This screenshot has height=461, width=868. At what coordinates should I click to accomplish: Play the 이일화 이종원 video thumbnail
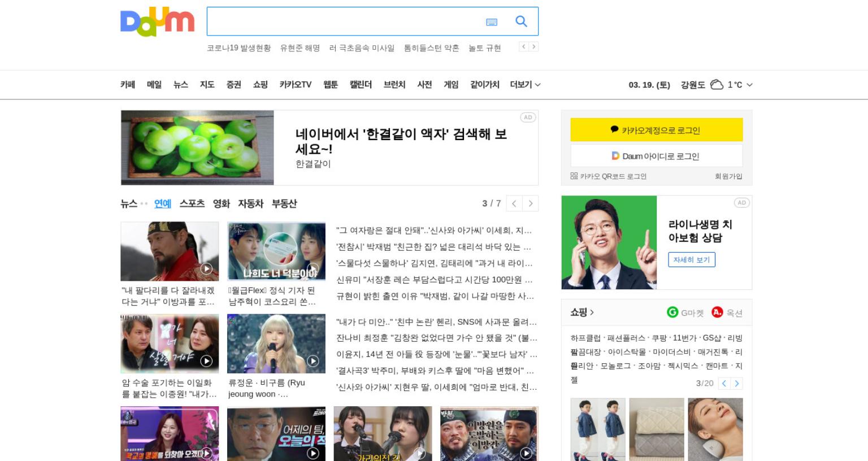[170, 343]
